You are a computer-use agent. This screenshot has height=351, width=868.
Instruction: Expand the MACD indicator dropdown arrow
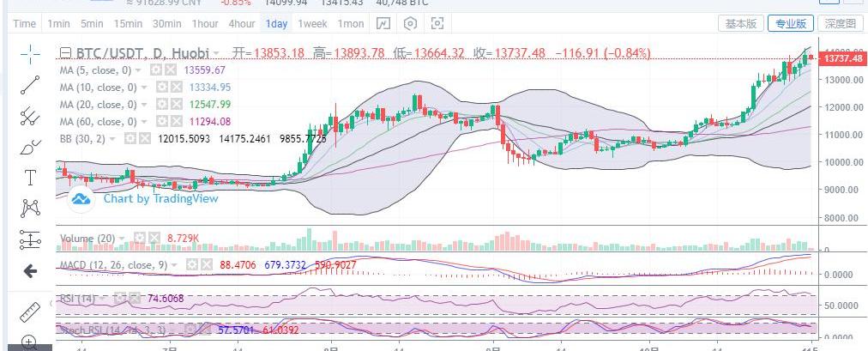click(x=177, y=264)
